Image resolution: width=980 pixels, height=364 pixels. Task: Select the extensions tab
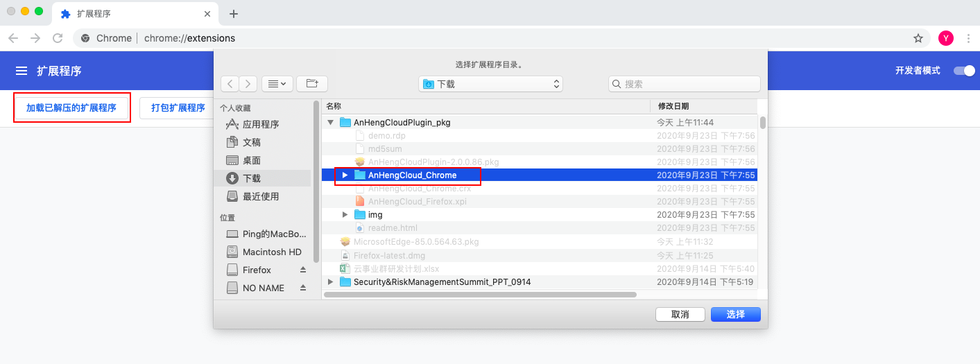[137, 14]
